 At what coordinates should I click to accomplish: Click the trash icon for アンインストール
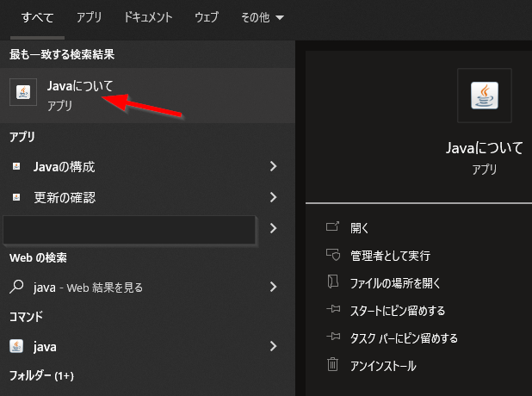[332, 364]
